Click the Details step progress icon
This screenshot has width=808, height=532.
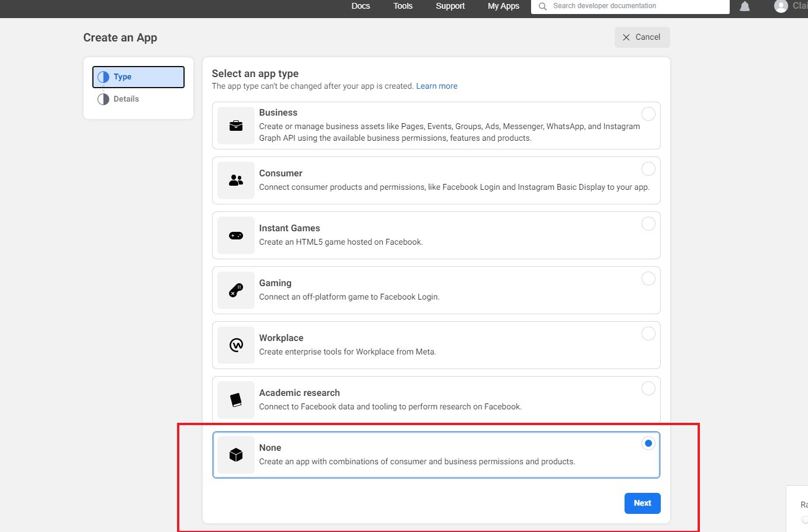pos(103,99)
